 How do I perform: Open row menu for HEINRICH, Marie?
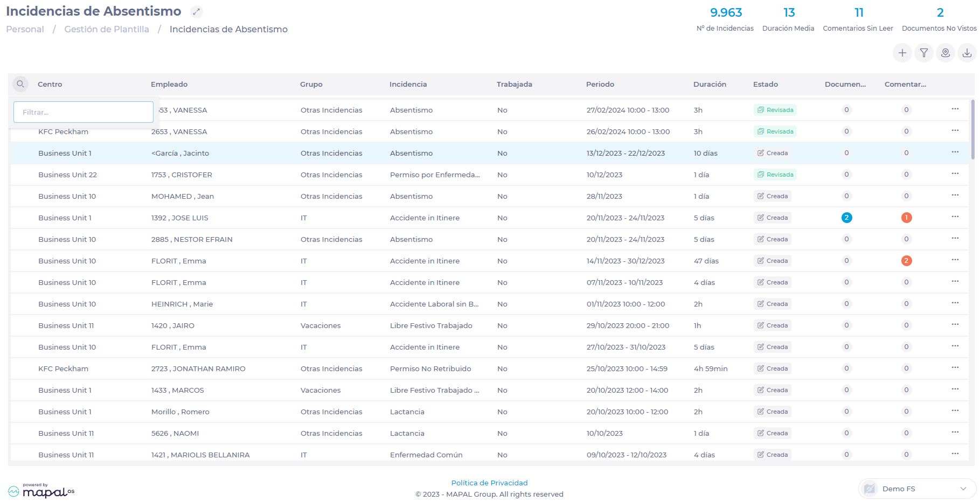[x=955, y=303]
